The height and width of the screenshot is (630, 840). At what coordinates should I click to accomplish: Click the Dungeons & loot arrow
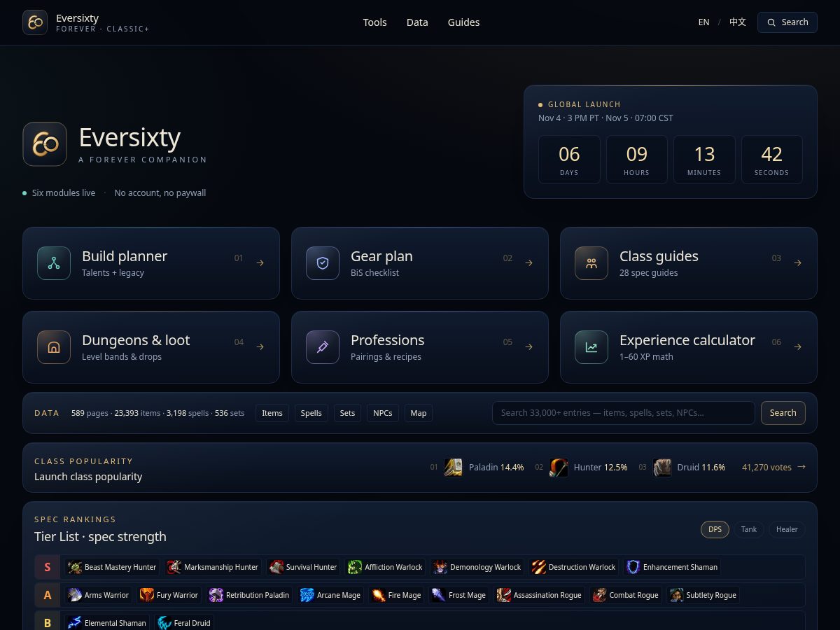coord(260,347)
